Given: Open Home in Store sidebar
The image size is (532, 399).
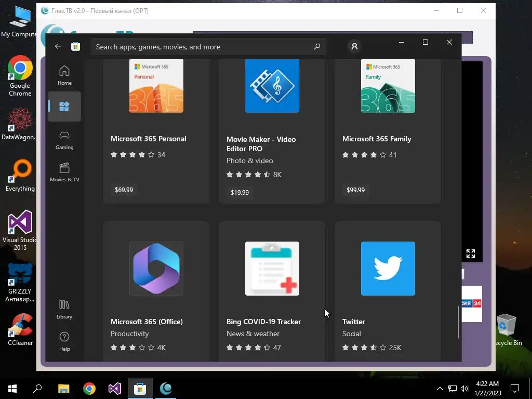Looking at the screenshot, I should click(64, 75).
